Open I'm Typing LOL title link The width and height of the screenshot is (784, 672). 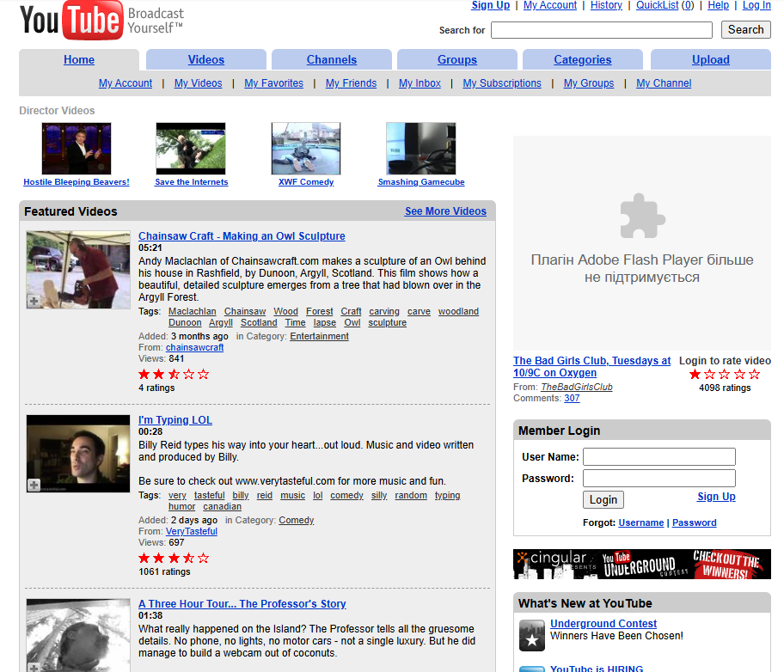tap(175, 420)
